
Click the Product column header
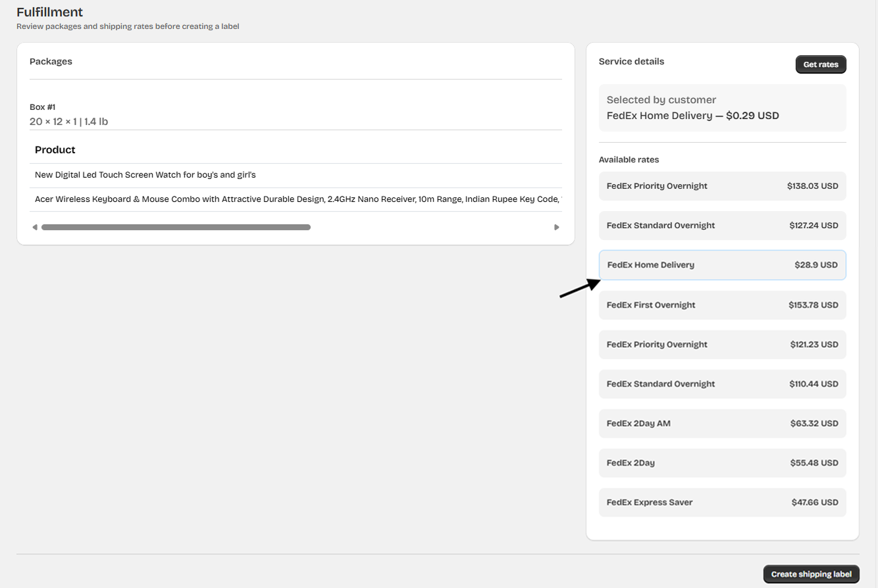(x=55, y=150)
